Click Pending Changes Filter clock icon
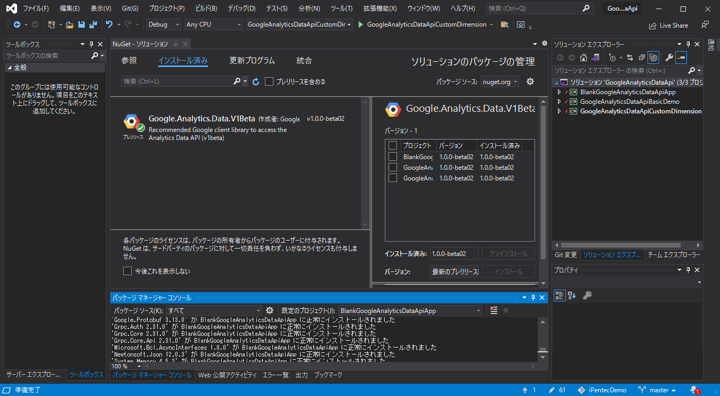The height and width of the screenshot is (396, 720). (612, 57)
